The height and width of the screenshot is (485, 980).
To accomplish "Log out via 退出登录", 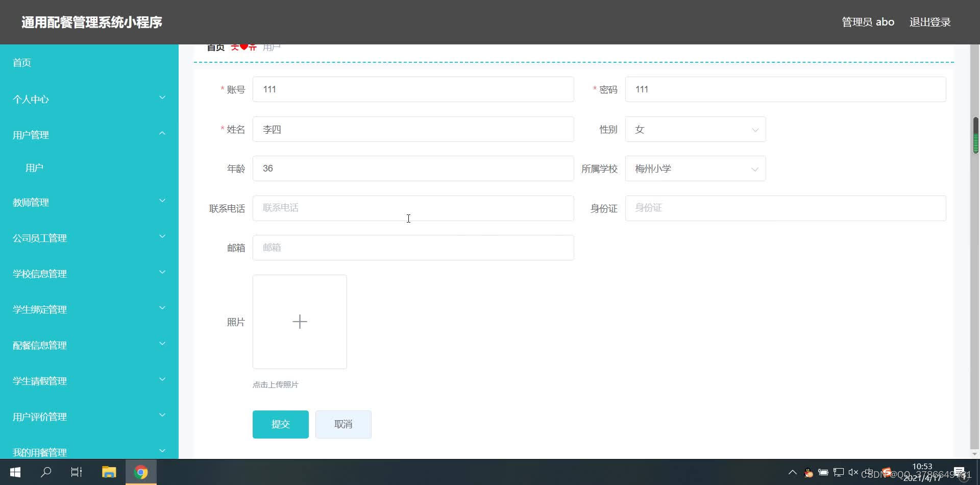I will coord(930,22).
